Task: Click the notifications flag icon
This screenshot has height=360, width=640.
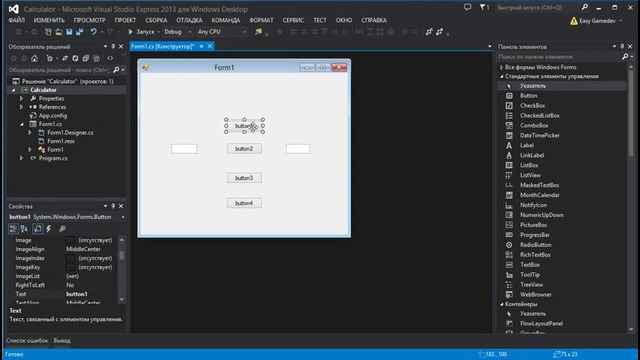Action: coord(484,7)
